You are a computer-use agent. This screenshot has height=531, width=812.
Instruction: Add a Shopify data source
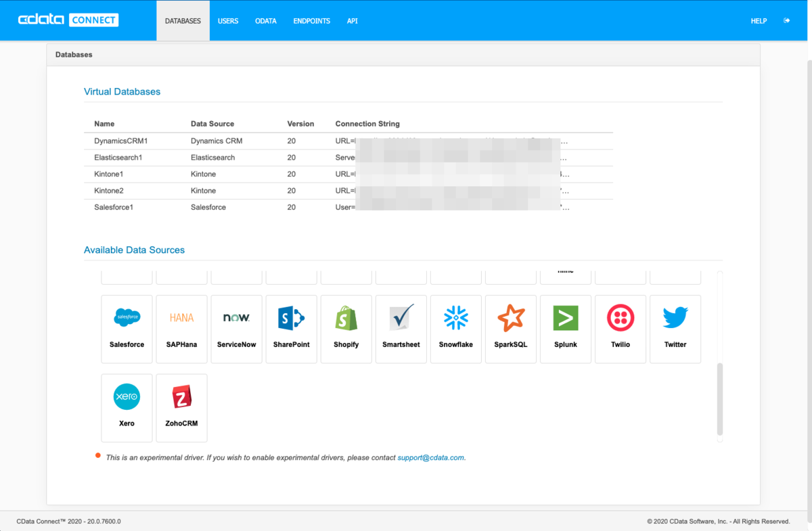tap(346, 329)
